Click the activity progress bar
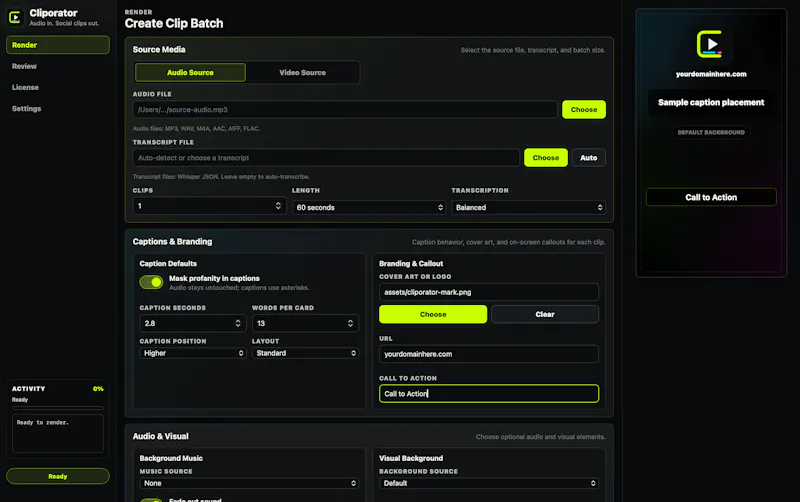The height and width of the screenshot is (502, 800). point(58,408)
